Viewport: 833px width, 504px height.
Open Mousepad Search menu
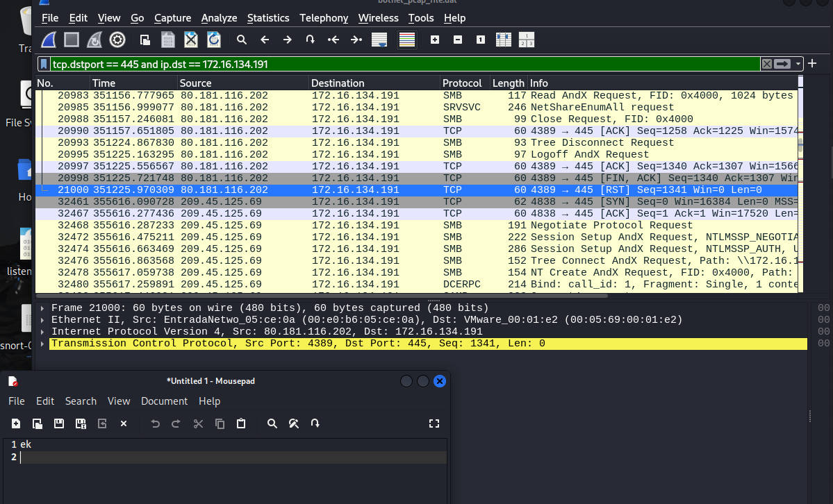click(x=81, y=401)
